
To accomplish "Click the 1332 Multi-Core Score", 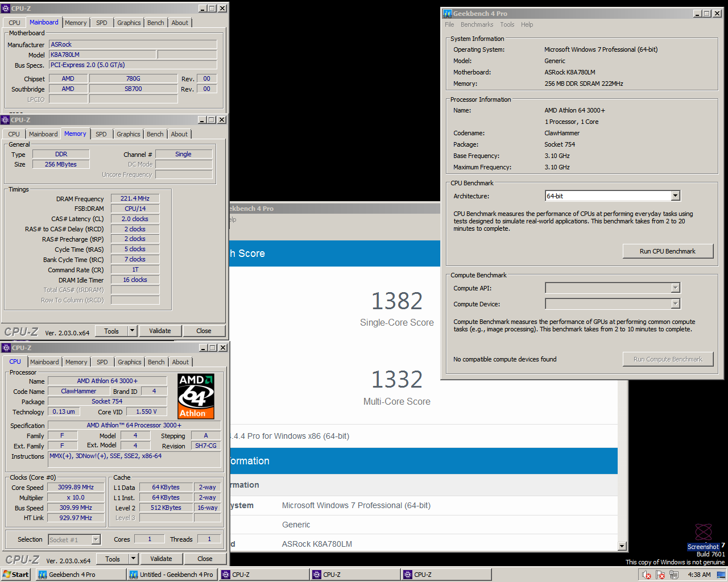I will [x=396, y=380].
